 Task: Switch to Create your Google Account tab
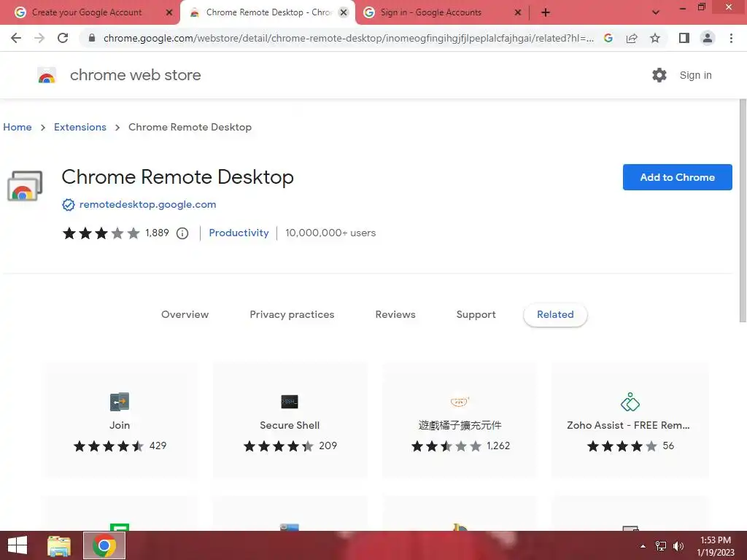pyautogui.click(x=87, y=12)
